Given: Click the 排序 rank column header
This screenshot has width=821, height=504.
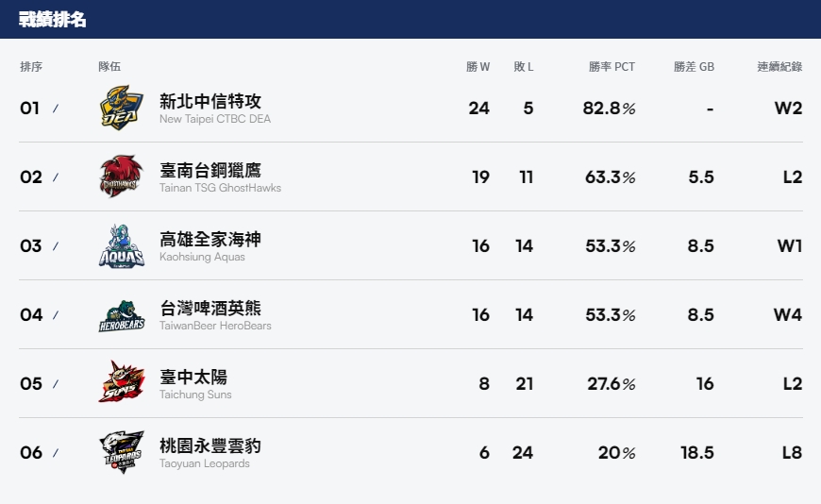Looking at the screenshot, I should (x=31, y=67).
